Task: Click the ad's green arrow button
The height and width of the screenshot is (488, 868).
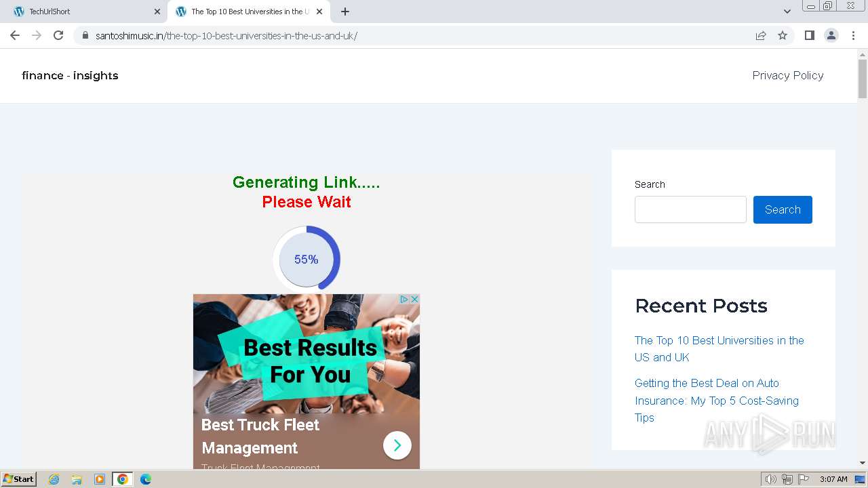Action: 397,445
